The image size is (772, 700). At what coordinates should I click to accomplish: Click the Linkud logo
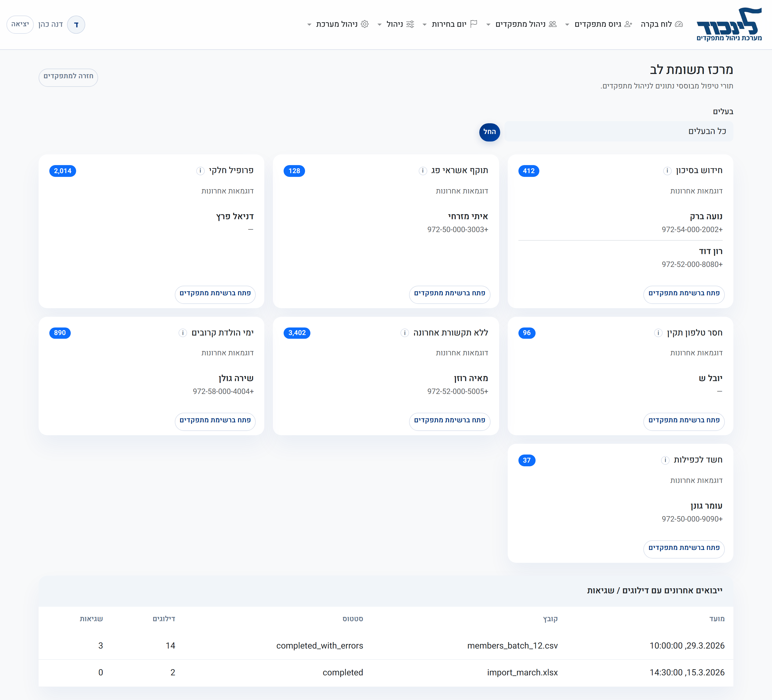pyautogui.click(x=729, y=24)
